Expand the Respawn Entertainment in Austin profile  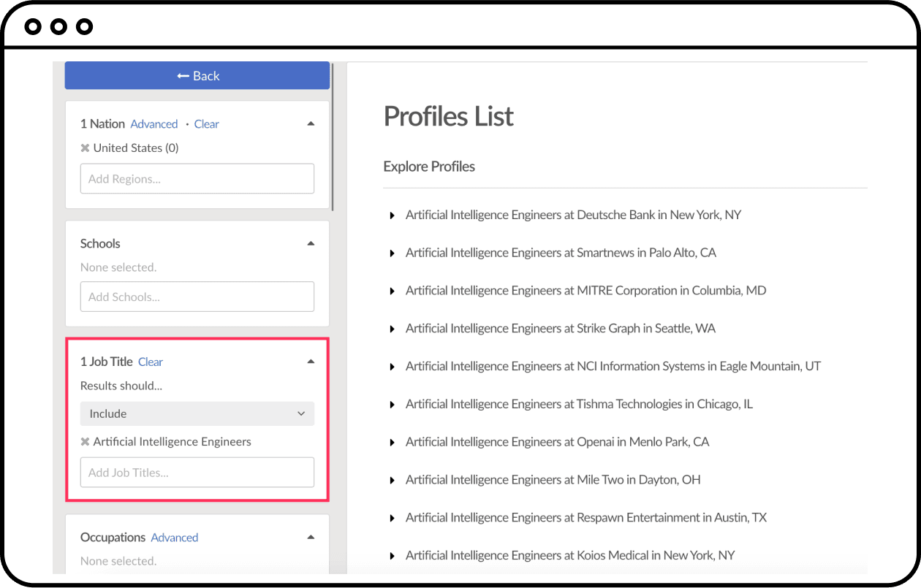(x=392, y=518)
